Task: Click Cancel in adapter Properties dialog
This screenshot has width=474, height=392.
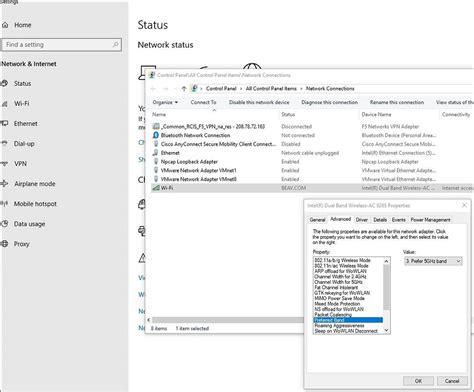Action: 452,381
